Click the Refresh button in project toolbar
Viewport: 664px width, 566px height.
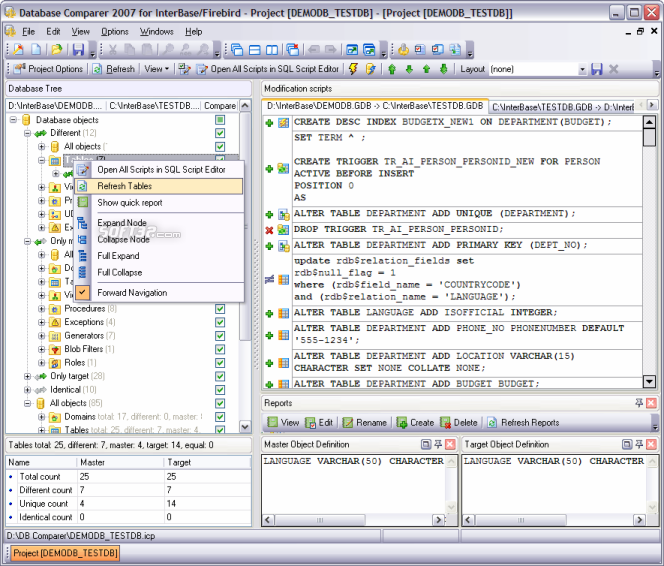(x=114, y=69)
